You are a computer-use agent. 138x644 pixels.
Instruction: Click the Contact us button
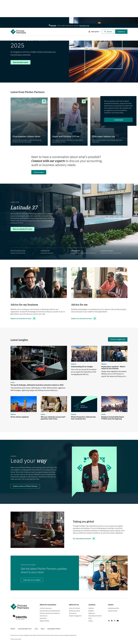121,31
